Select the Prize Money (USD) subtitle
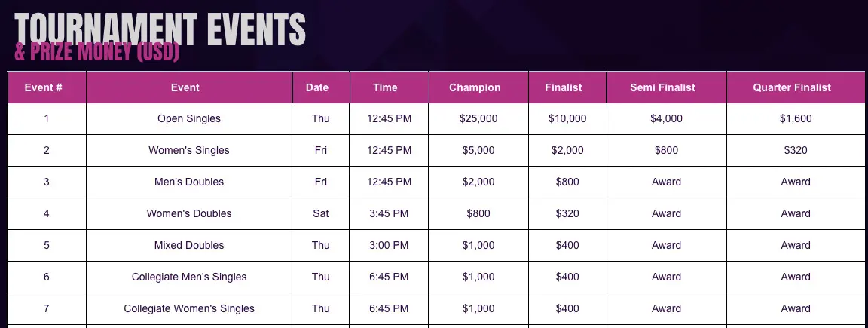Image resolution: width=868 pixels, height=328 pixels. tap(96, 53)
